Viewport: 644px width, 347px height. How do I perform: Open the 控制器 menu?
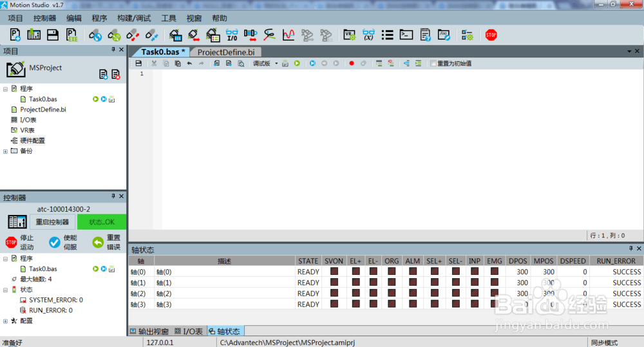(44, 18)
